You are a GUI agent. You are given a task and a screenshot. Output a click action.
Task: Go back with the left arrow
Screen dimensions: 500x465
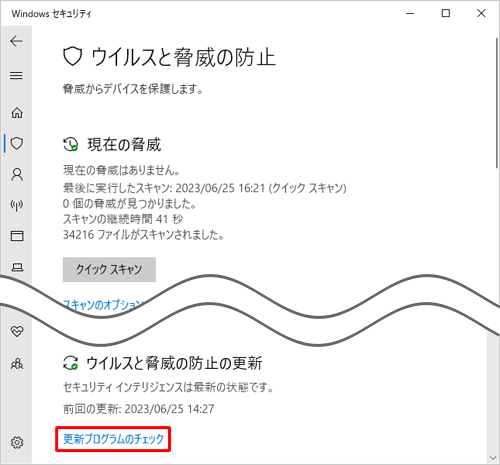click(x=16, y=41)
